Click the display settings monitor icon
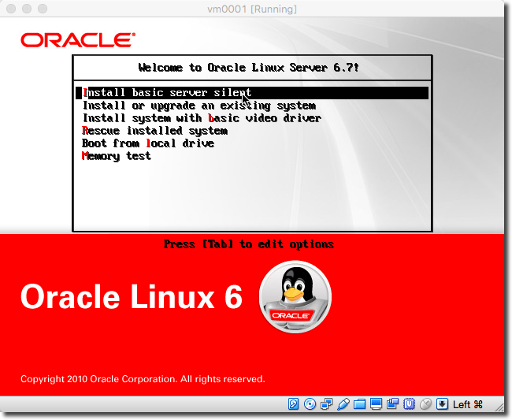 pyautogui.click(x=376, y=404)
